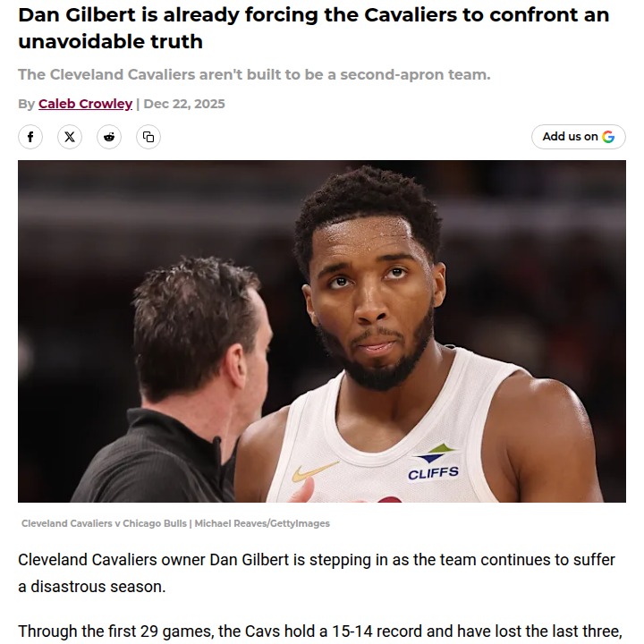Click the player's face in the photo
The image size is (644, 644).
tap(372, 304)
